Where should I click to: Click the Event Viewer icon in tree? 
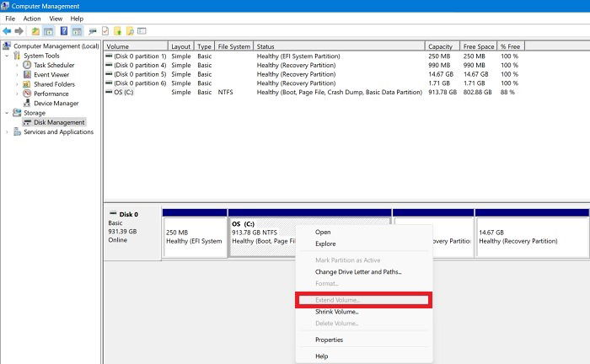click(x=27, y=74)
